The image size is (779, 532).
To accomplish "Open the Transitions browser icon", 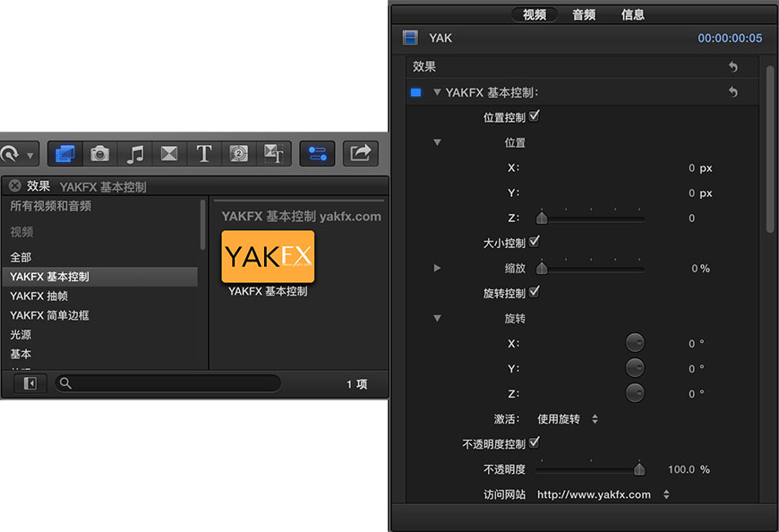I will pos(169,153).
